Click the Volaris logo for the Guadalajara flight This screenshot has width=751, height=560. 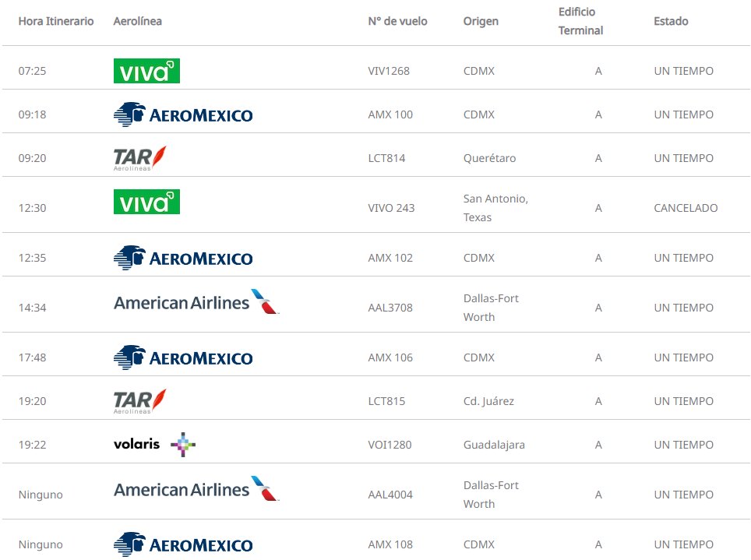click(154, 444)
